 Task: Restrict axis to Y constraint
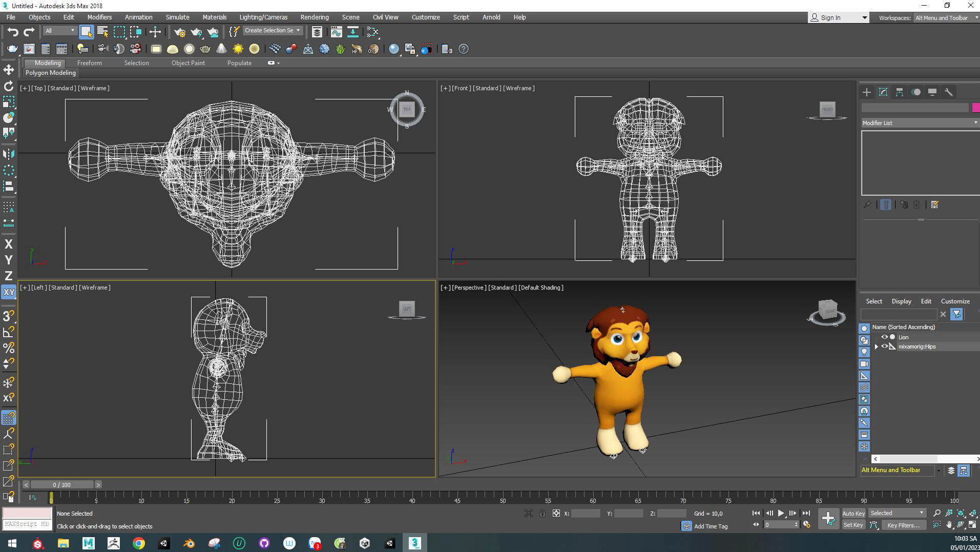coord(9,260)
